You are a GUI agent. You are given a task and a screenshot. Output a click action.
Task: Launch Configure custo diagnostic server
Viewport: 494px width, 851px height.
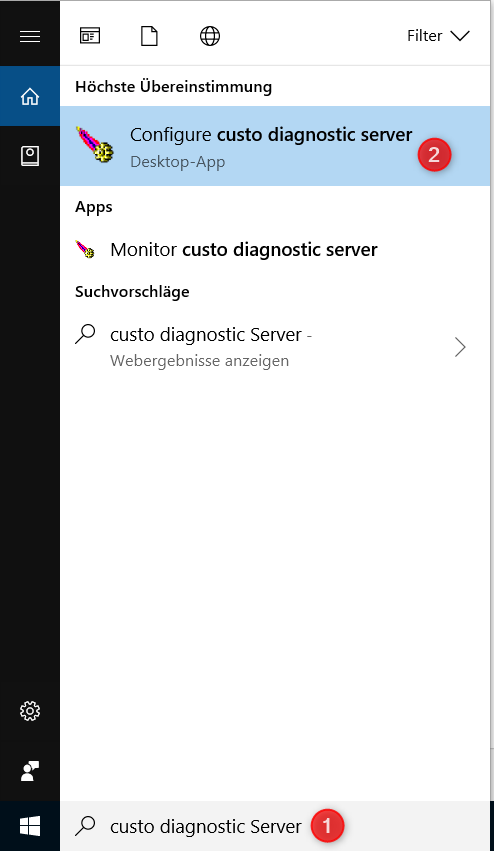coord(275,146)
